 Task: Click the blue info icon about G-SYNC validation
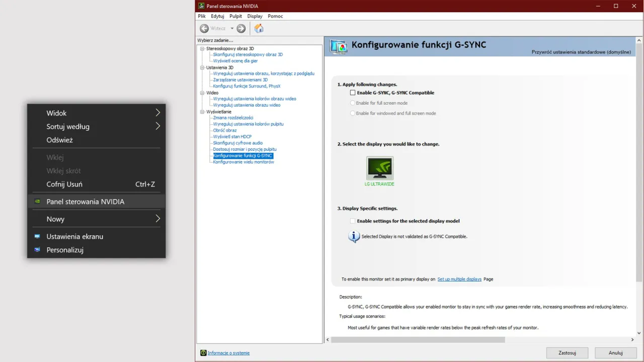click(354, 236)
